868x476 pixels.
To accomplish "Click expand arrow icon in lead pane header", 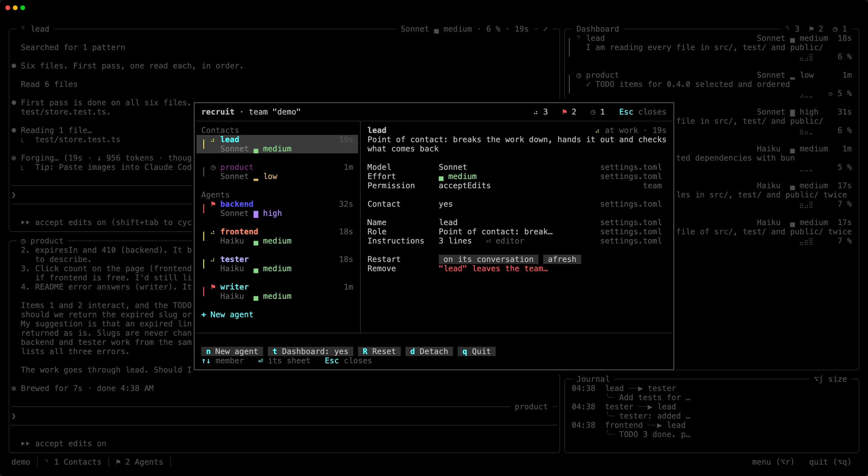I will pos(545,29).
